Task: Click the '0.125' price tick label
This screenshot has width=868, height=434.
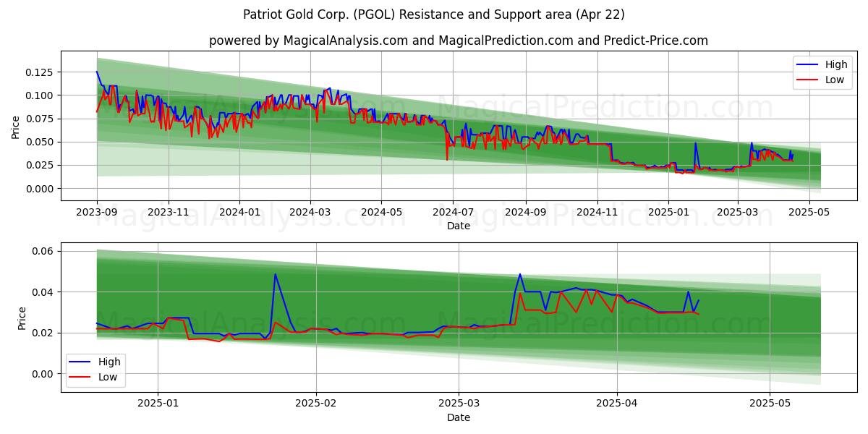Action: coord(40,72)
